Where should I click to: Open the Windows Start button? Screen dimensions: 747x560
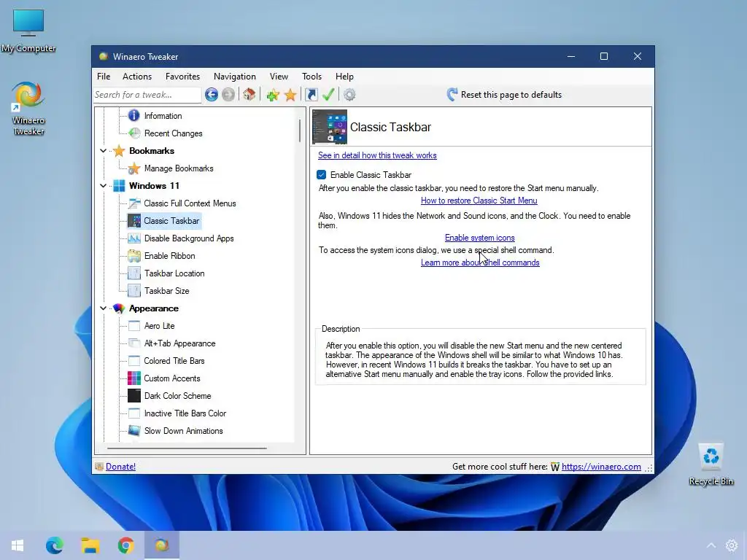pyautogui.click(x=18, y=545)
